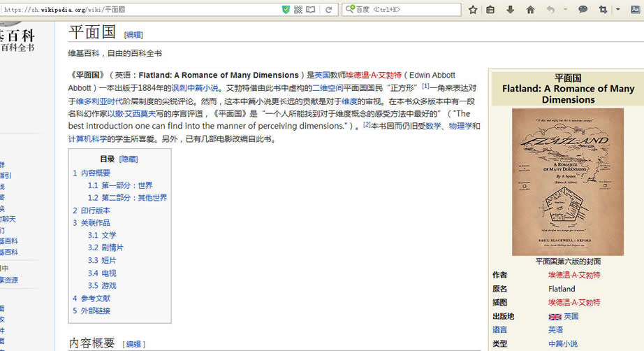Screen dimensions: 644x351
Task: Follow the 二维空间 link
Action: (x=328, y=88)
